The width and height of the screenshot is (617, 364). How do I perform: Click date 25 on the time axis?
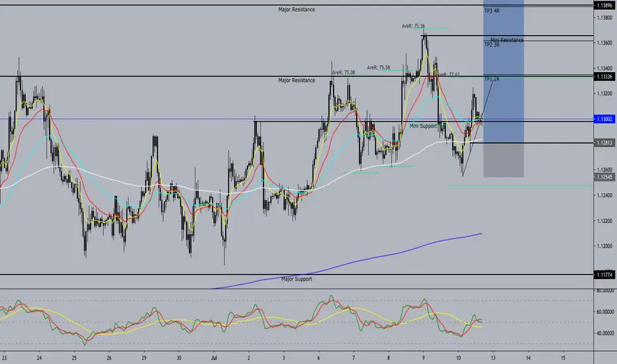(x=74, y=358)
